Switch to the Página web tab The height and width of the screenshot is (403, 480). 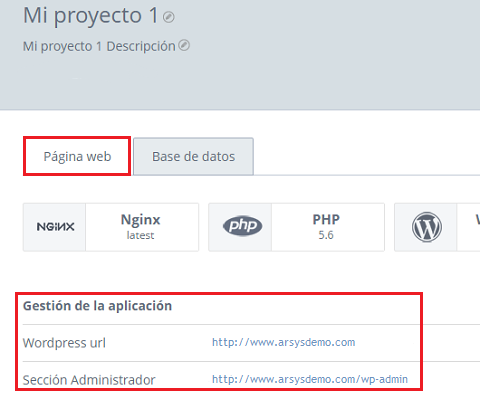coord(77,156)
